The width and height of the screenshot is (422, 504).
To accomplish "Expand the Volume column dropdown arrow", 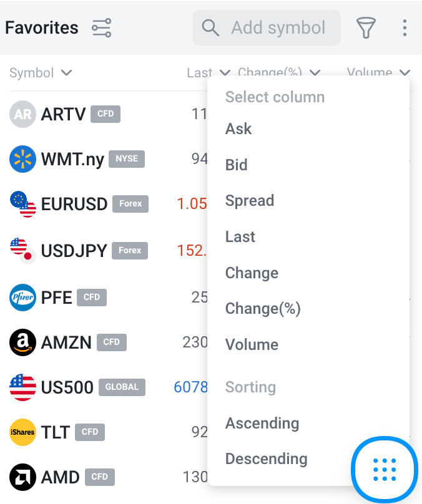I will (405, 73).
